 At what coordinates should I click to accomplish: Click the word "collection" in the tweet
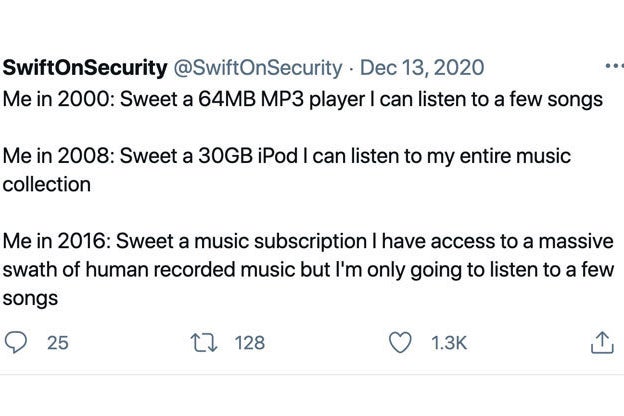[x=47, y=184]
